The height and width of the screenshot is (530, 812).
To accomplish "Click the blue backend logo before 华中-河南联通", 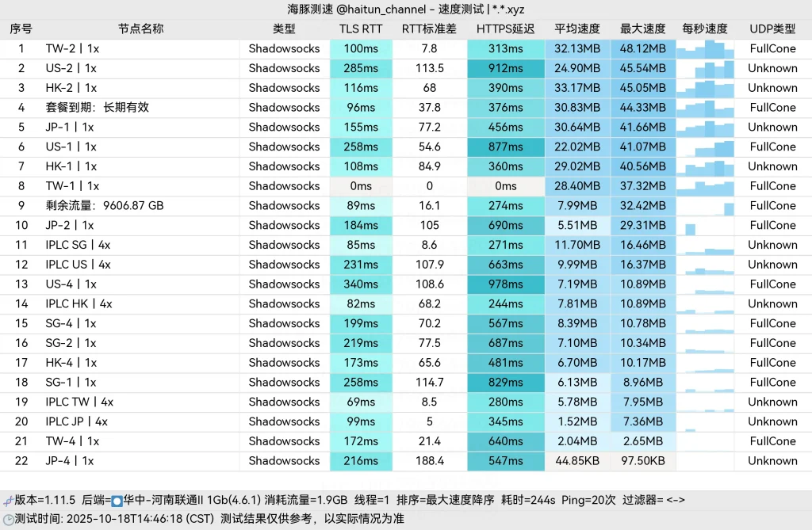I will (117, 501).
